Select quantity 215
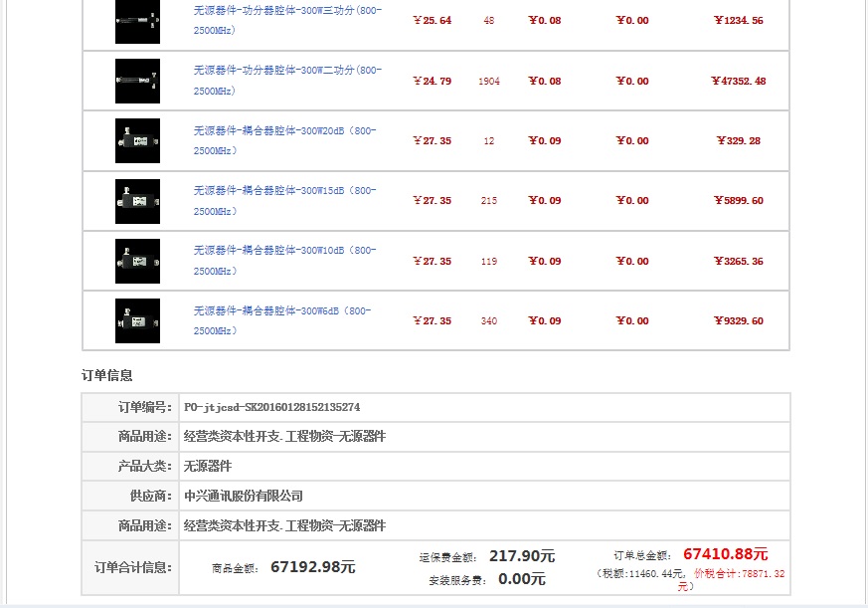Screen dimensions: 868x608 pos(489,201)
